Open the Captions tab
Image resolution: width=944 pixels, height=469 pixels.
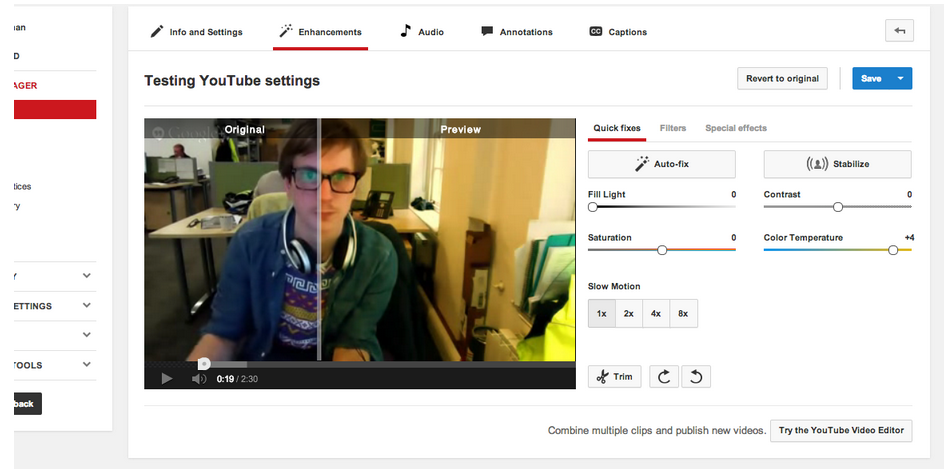618,32
